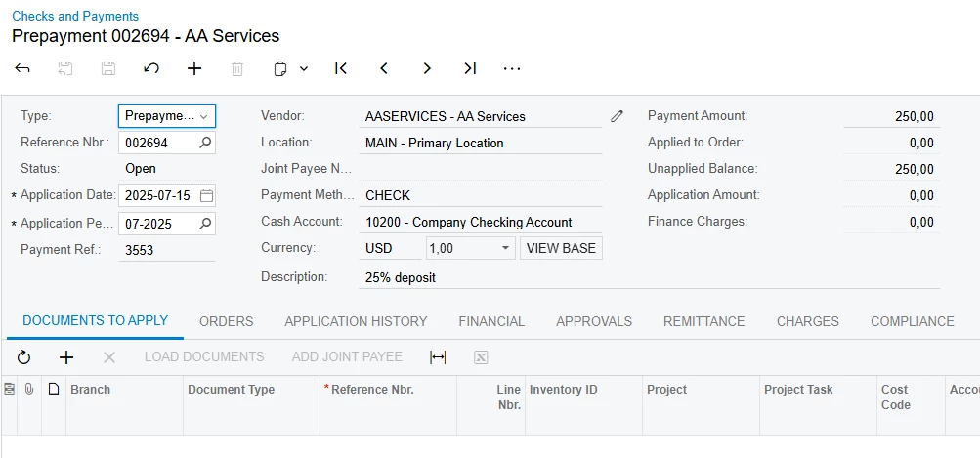Click the Undo/Cancel icon in toolbar
The width and height of the screenshot is (980, 458).
151,68
